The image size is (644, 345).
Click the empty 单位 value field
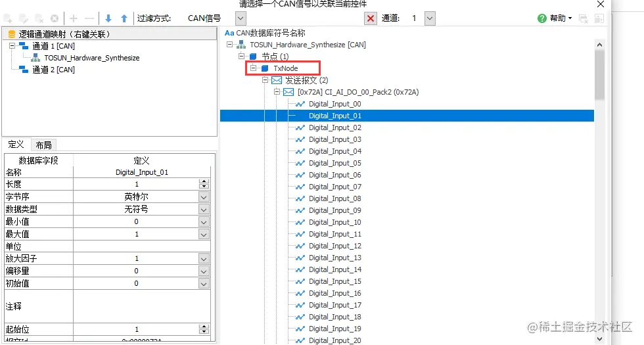[142, 246]
